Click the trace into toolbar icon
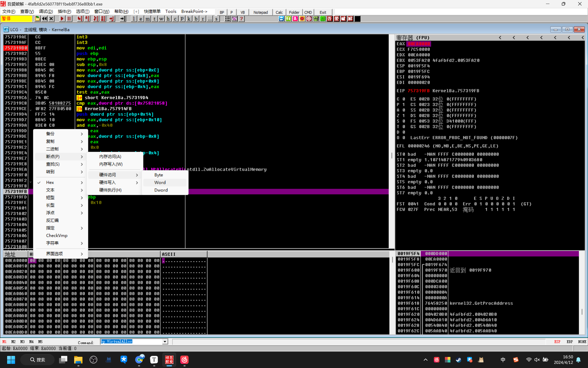The height and width of the screenshot is (368, 588). pyautogui.click(x=96, y=19)
